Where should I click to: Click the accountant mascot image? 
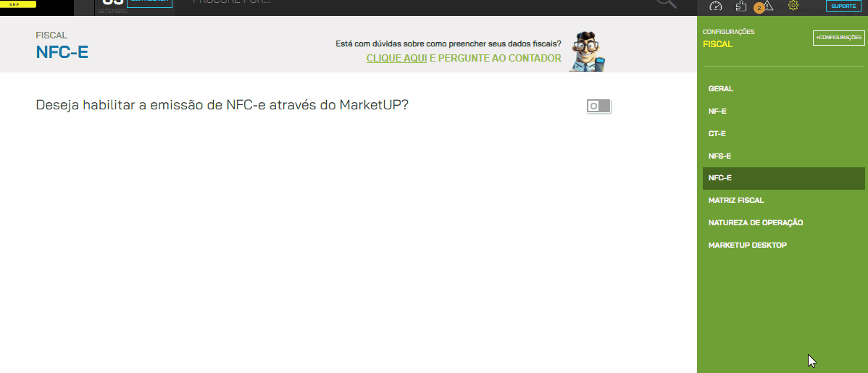588,51
